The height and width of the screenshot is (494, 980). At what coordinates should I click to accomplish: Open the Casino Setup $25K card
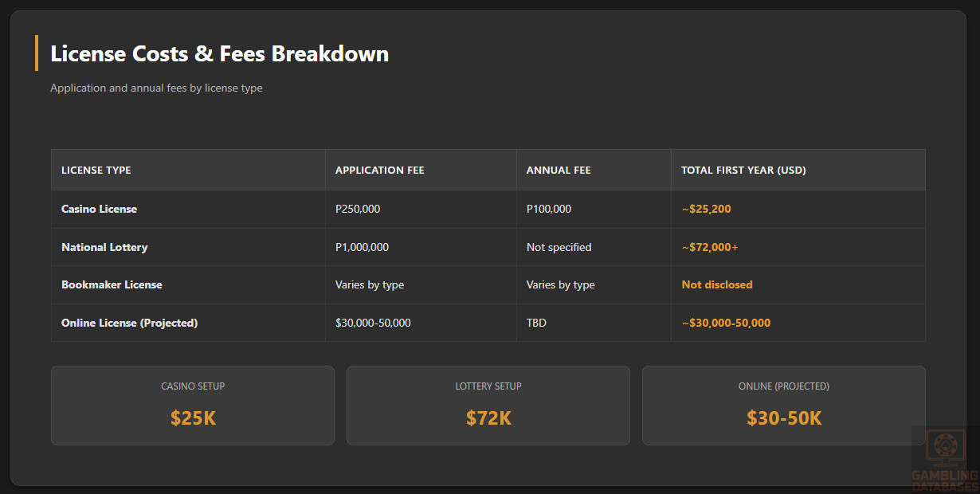[x=193, y=405]
